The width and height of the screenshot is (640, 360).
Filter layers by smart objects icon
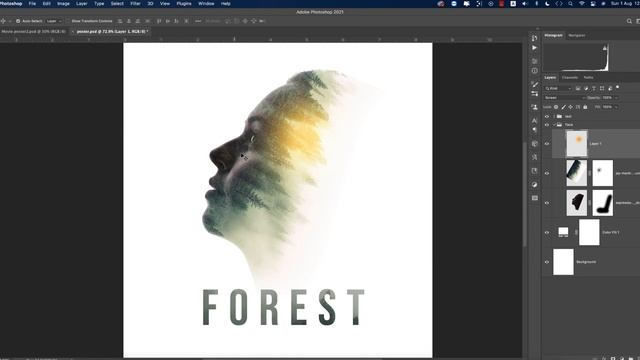[610, 88]
